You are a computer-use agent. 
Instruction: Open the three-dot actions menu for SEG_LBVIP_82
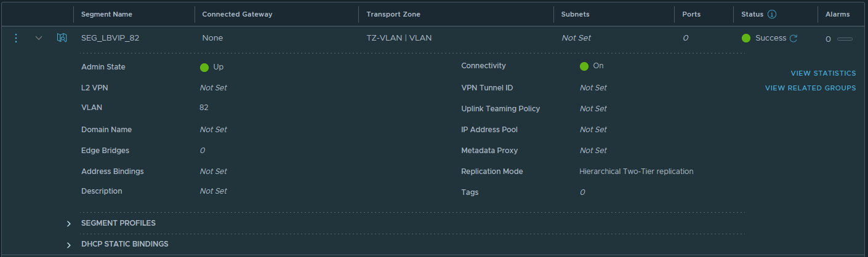click(16, 38)
